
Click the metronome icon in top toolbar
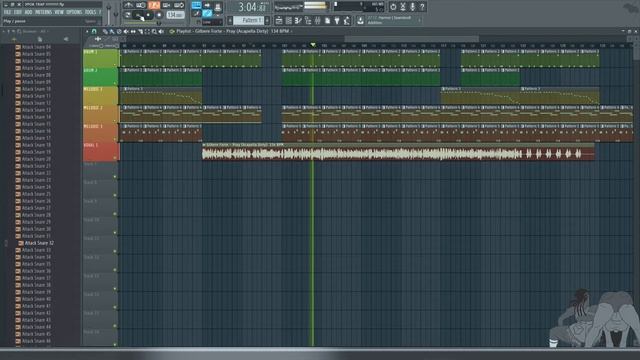pyautogui.click(x=129, y=5)
